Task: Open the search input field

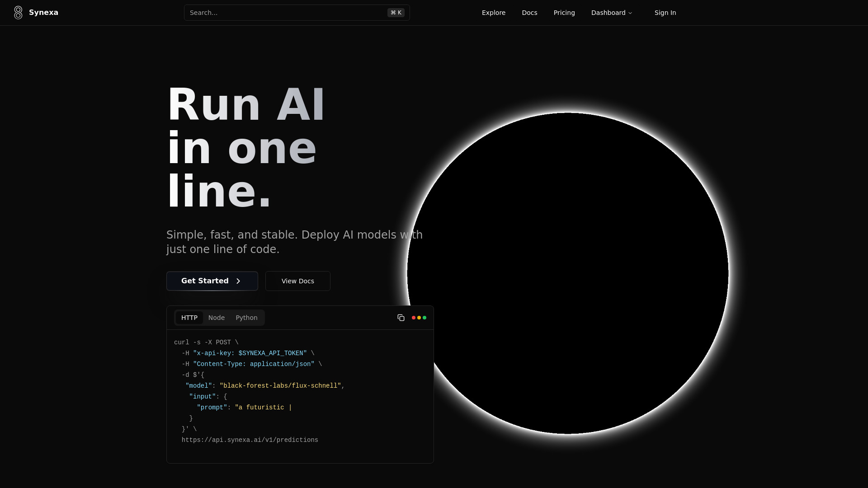Action: tap(297, 13)
